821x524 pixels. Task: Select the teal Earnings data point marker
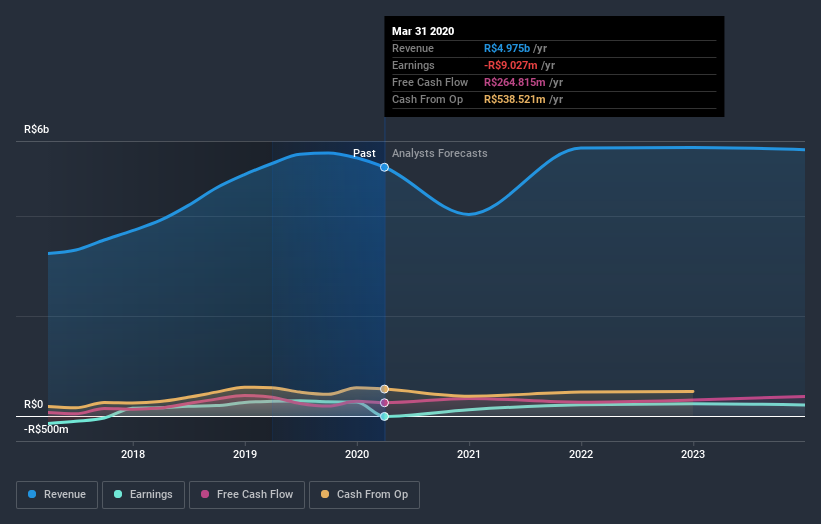coord(384,416)
